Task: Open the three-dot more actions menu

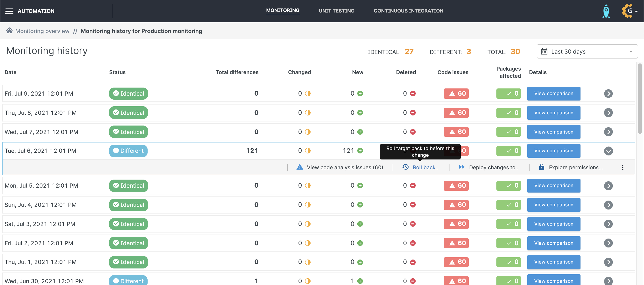Action: pos(623,168)
